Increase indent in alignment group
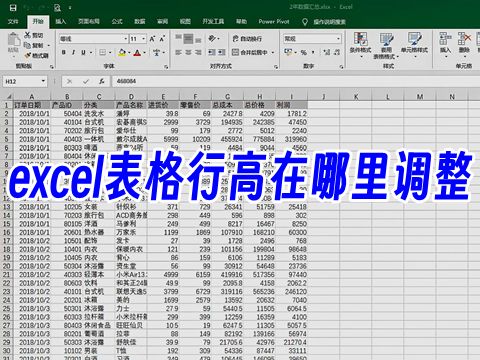 222,52
